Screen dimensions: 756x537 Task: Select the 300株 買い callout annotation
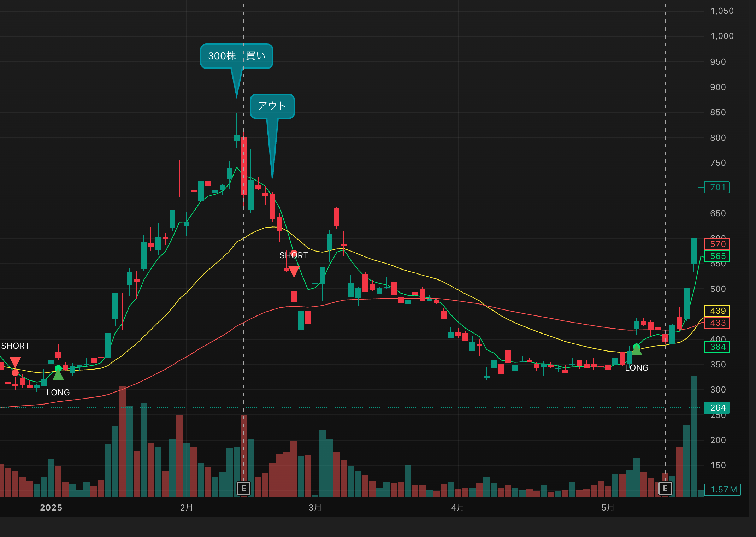tap(236, 56)
